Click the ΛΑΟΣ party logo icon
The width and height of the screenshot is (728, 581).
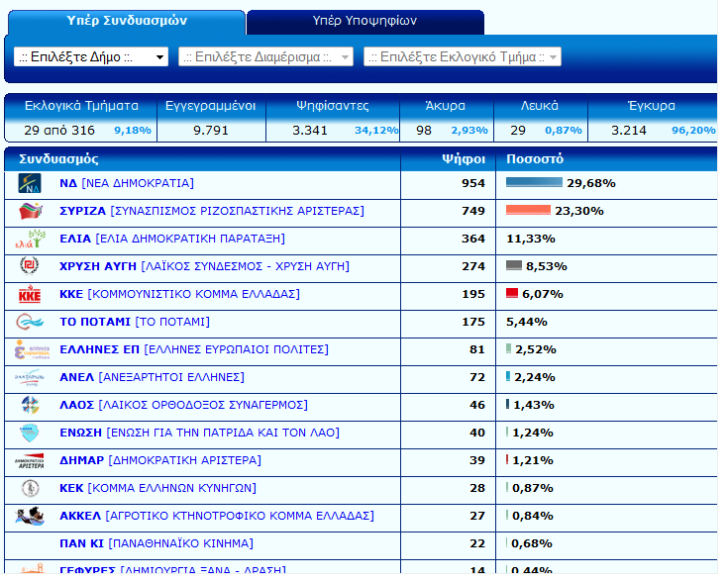pyautogui.click(x=30, y=405)
